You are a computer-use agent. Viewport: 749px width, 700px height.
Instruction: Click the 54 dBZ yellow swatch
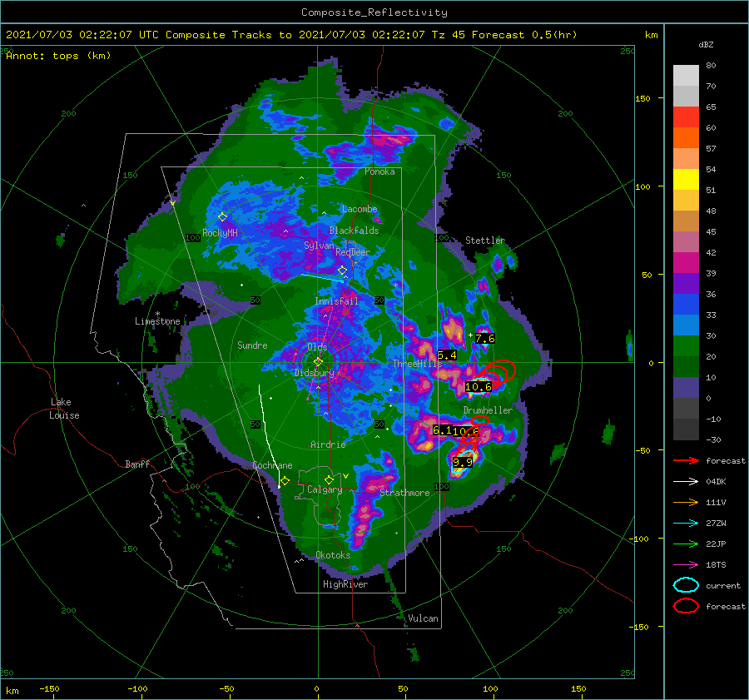[x=686, y=180]
